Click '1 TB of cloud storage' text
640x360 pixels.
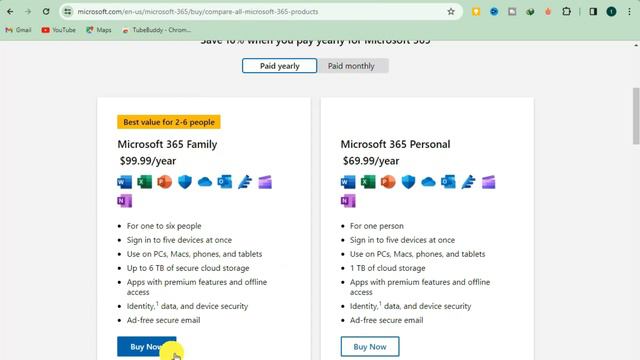[x=387, y=268]
